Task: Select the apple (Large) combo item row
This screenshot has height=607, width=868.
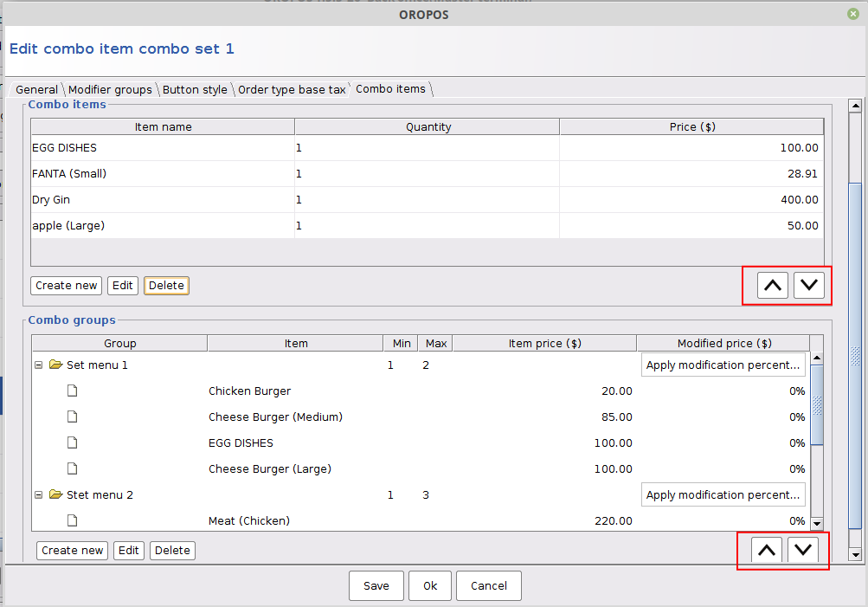Action: tap(428, 226)
